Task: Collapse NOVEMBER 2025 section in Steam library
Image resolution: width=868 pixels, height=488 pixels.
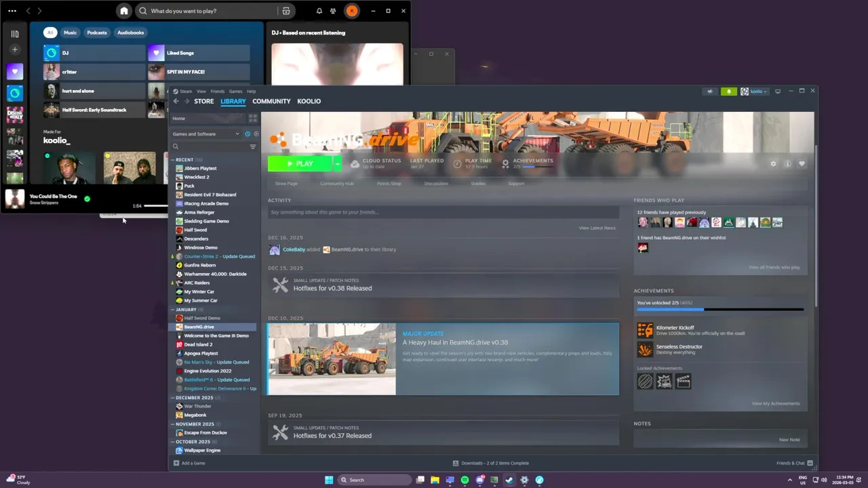Action: pyautogui.click(x=173, y=424)
